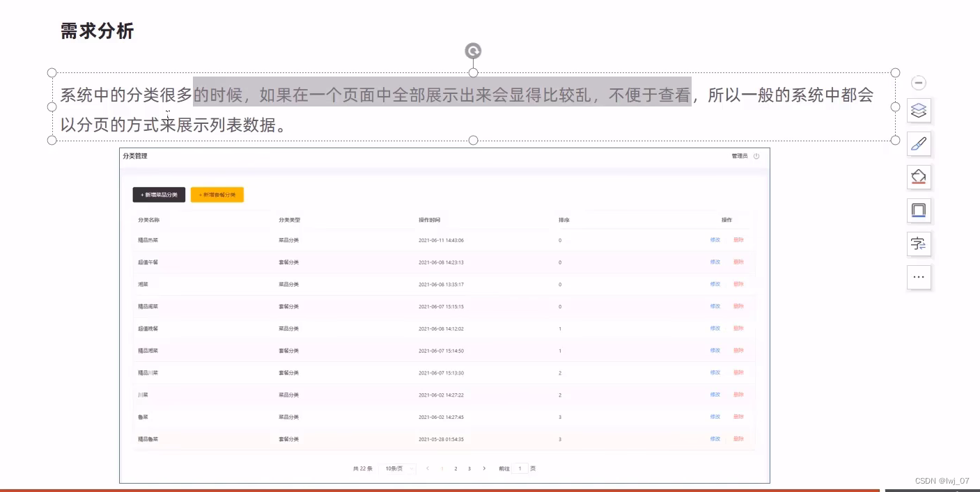This screenshot has height=492, width=980.
Task: Click 删除 in the 精品湘菜 row
Action: pos(738,351)
